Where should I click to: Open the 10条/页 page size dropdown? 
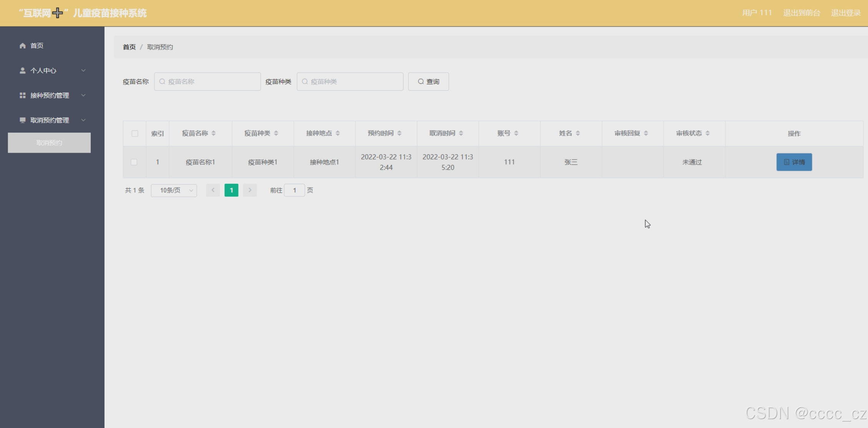coord(174,190)
